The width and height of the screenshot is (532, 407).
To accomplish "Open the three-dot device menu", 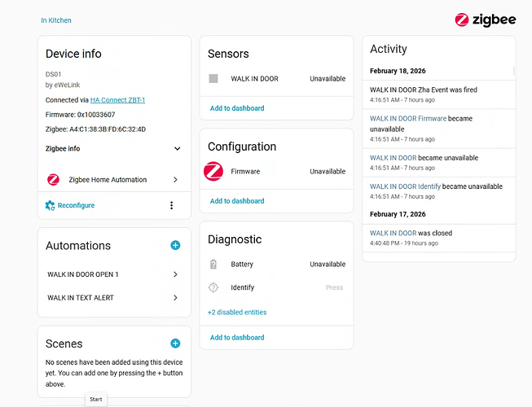I will pyautogui.click(x=171, y=205).
